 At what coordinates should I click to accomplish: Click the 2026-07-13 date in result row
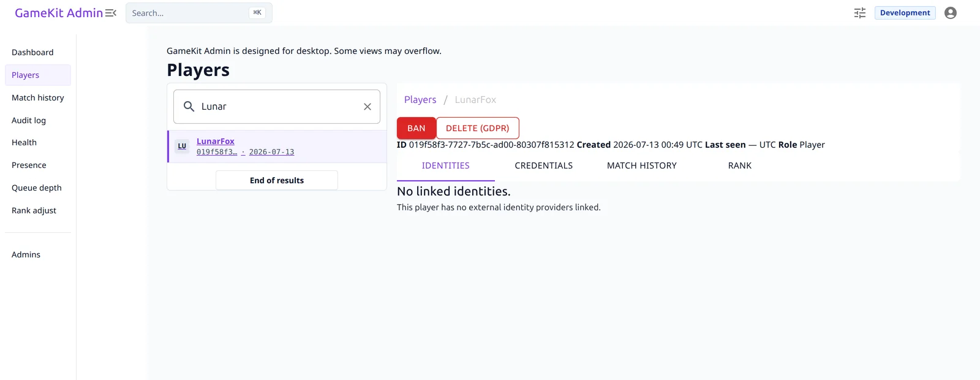[271, 152]
